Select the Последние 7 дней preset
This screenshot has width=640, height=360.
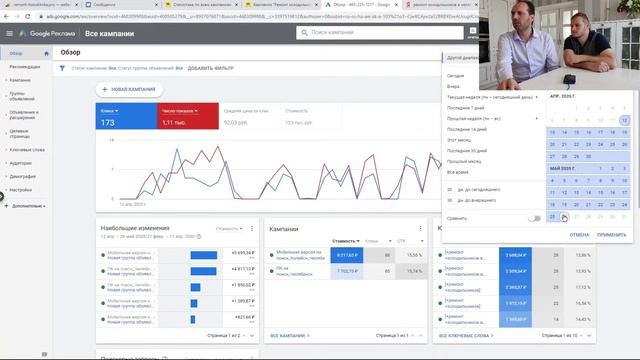click(x=465, y=108)
